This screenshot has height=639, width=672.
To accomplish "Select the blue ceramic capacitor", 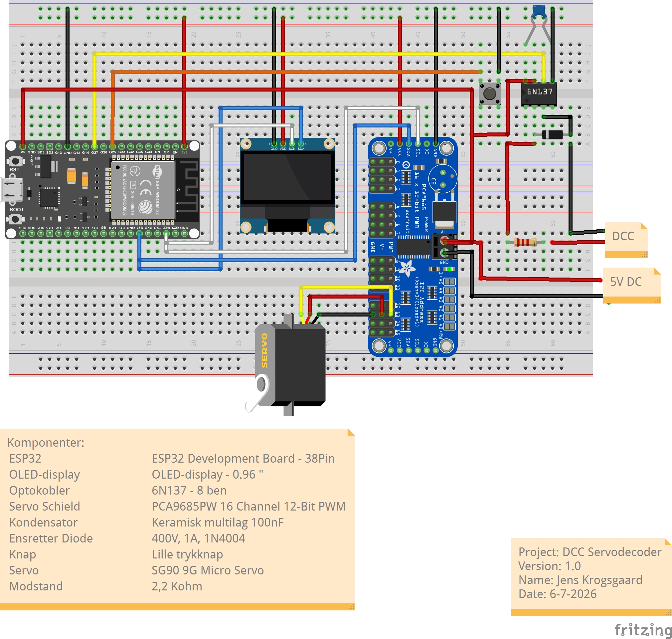I will [x=539, y=12].
